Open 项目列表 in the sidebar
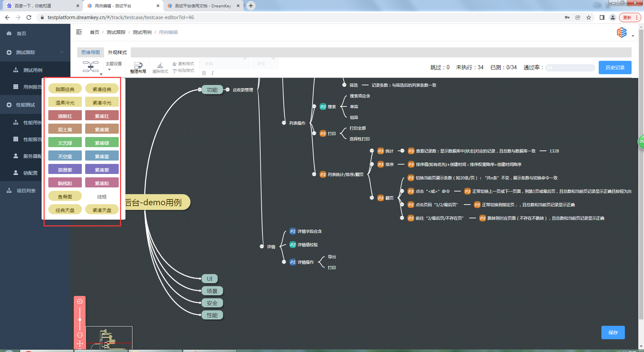 click(26, 191)
